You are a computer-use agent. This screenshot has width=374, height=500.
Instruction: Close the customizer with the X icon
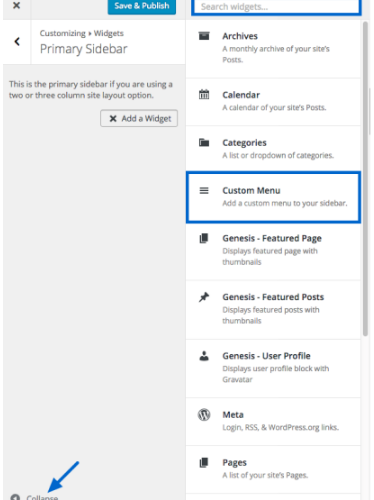tap(16, 5)
